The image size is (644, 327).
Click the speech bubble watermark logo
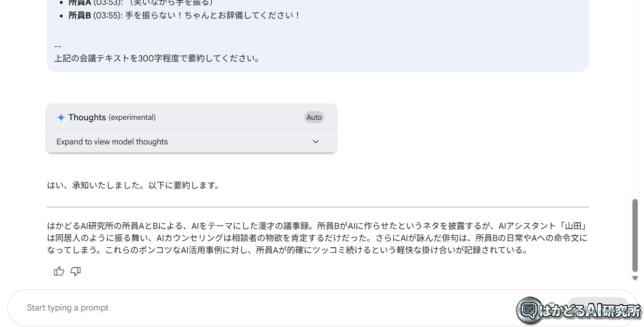[529, 310]
